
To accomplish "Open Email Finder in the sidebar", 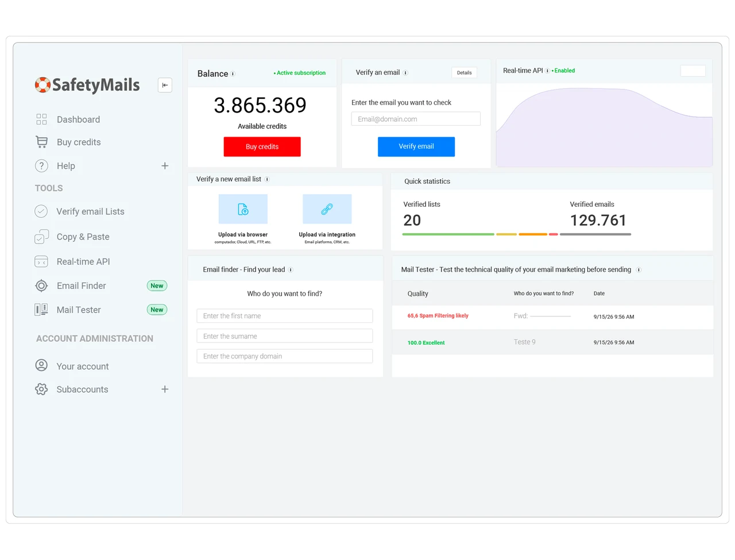I will 81,285.
